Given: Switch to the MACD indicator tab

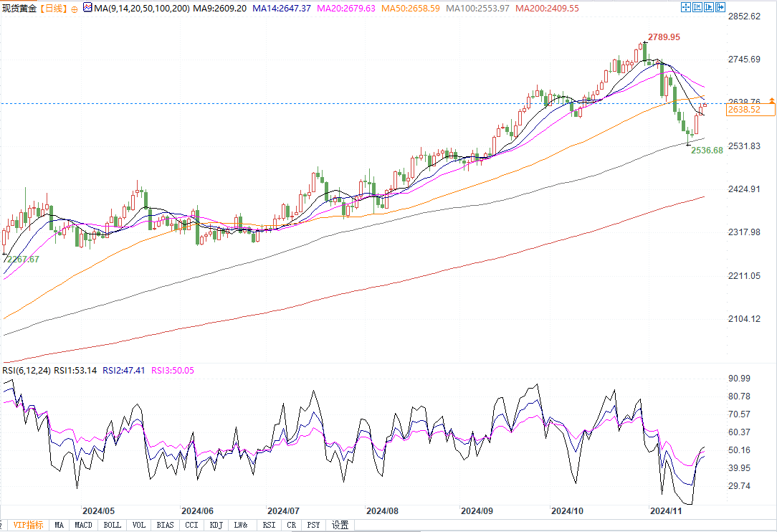Looking at the screenshot, I should (84, 525).
